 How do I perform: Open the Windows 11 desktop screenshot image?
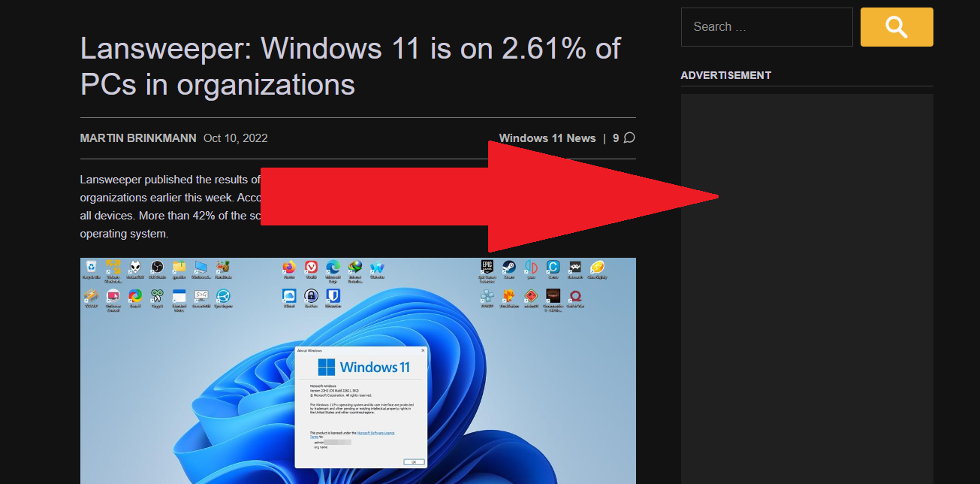click(x=358, y=371)
